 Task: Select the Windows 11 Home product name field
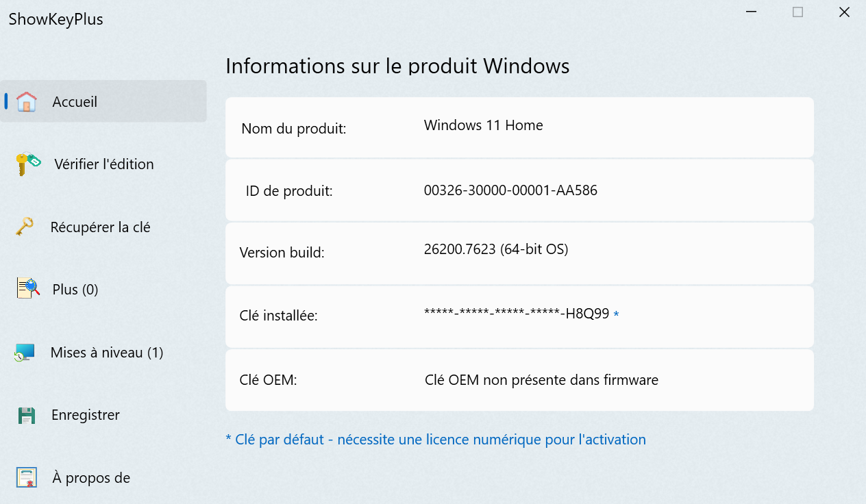pos(483,125)
